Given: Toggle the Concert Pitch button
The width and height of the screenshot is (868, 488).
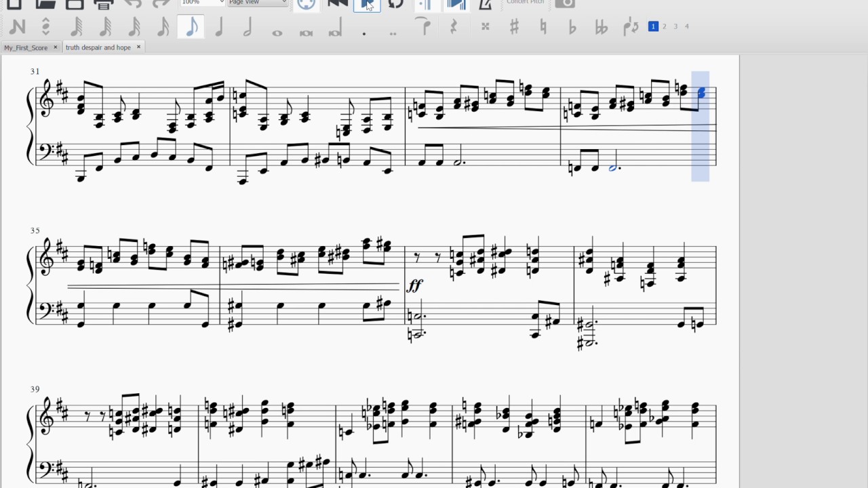Looking at the screenshot, I should (x=526, y=3).
